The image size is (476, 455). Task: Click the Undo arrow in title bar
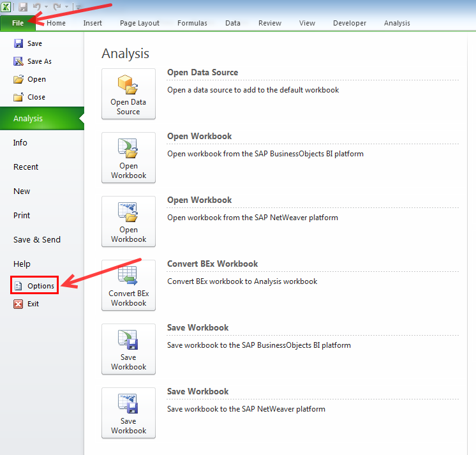pos(37,7)
